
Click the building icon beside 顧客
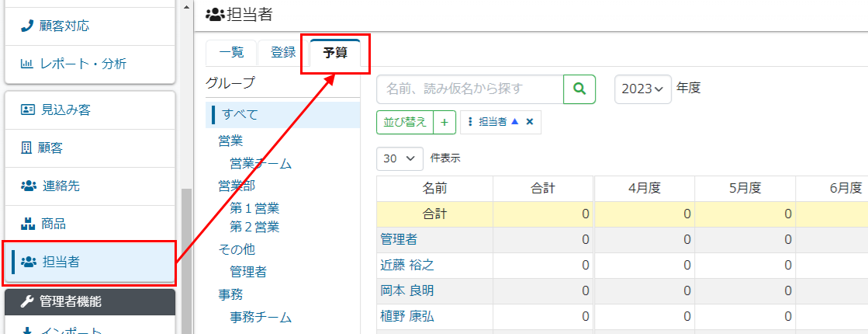click(26, 148)
